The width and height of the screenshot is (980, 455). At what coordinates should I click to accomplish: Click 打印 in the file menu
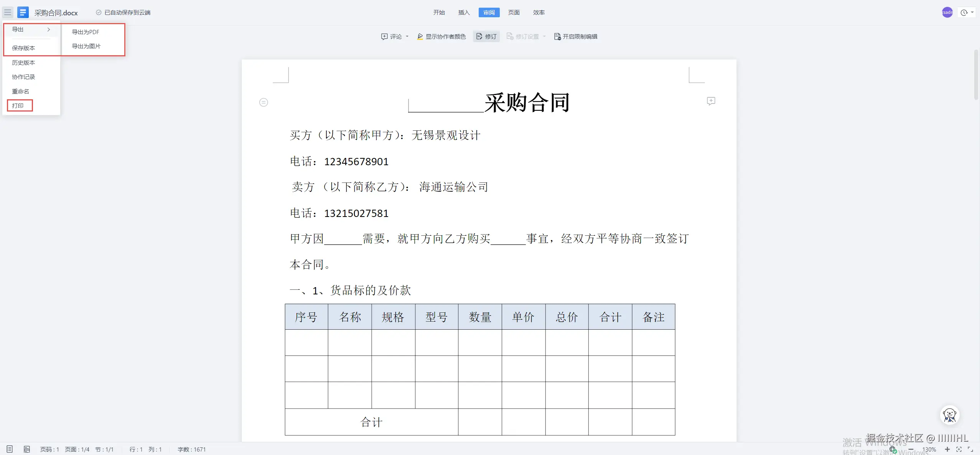(18, 105)
